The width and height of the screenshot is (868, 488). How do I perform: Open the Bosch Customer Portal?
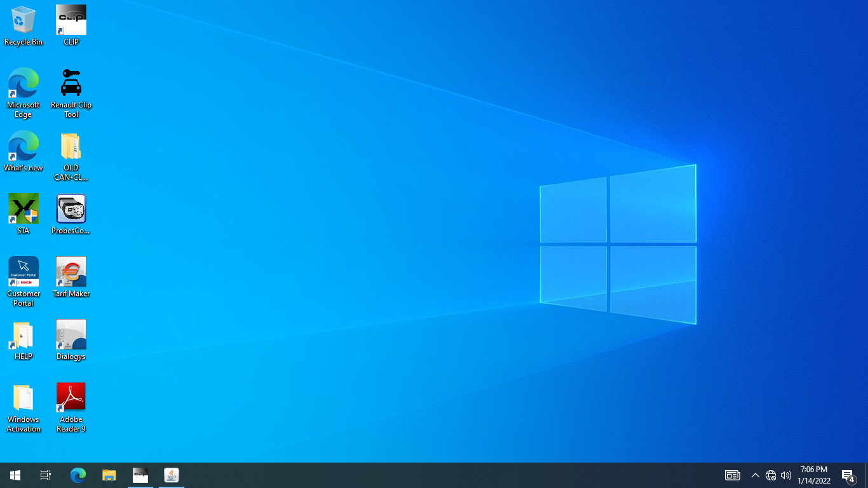pos(24,271)
